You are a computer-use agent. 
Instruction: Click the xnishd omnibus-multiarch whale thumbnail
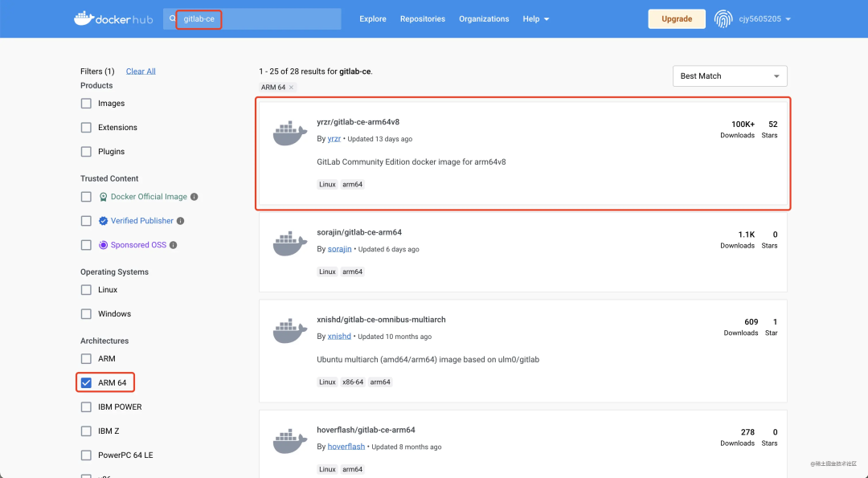[290, 332]
